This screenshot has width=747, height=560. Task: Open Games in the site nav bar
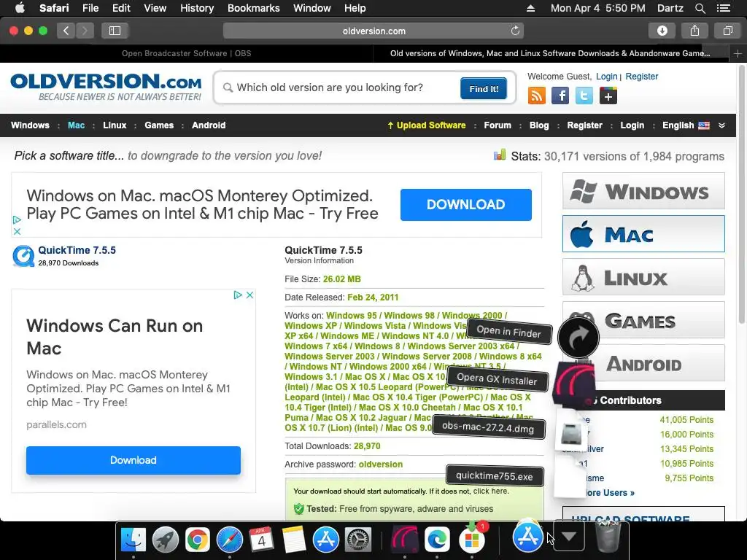coord(159,125)
